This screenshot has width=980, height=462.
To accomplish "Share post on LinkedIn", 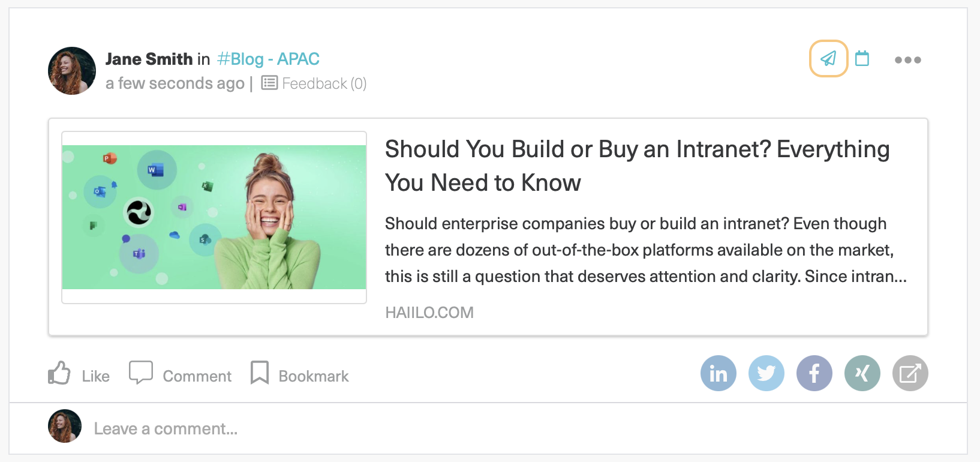I will (x=718, y=373).
